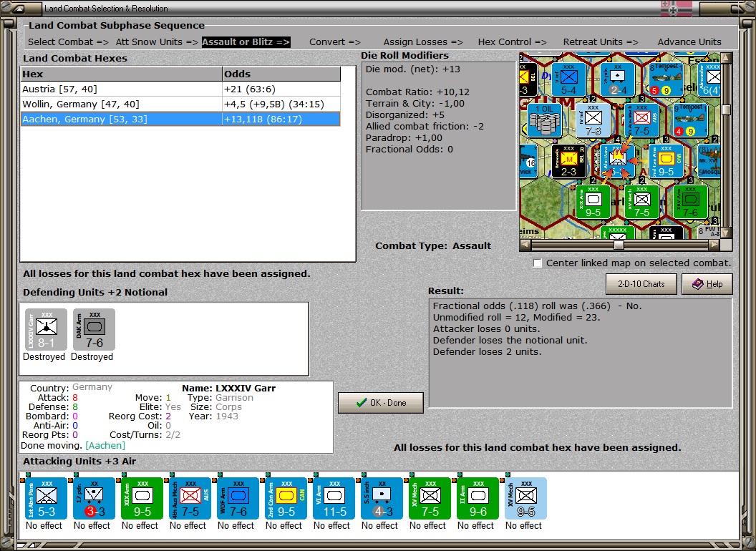
Task: Click the burning combat hex unit on the map
Action: [x=618, y=161]
